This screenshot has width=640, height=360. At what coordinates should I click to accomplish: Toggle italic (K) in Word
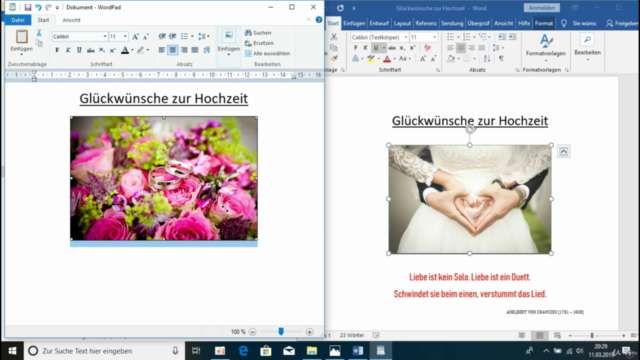[365, 48]
